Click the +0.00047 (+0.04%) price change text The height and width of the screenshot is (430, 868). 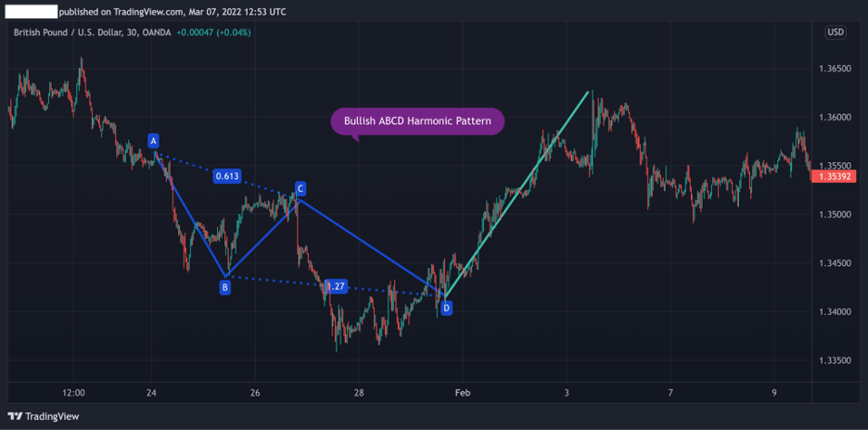coord(213,32)
